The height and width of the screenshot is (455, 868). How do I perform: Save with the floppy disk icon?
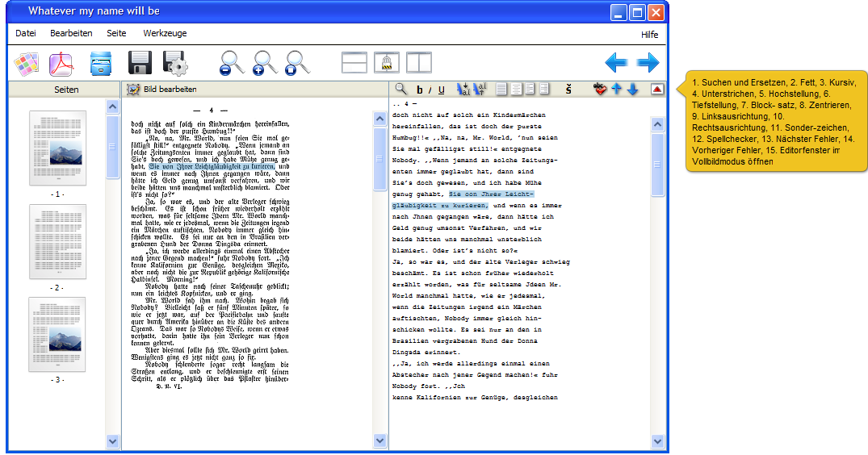pos(140,63)
